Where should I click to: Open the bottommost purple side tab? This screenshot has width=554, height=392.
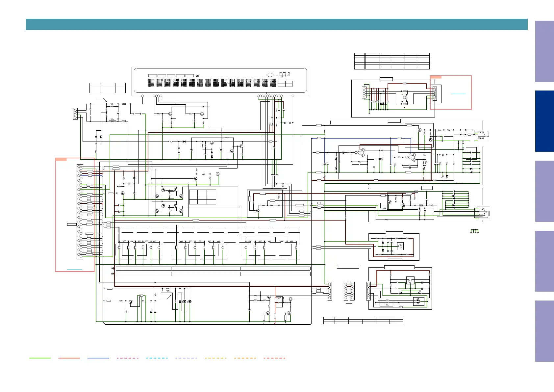[x=544, y=331]
